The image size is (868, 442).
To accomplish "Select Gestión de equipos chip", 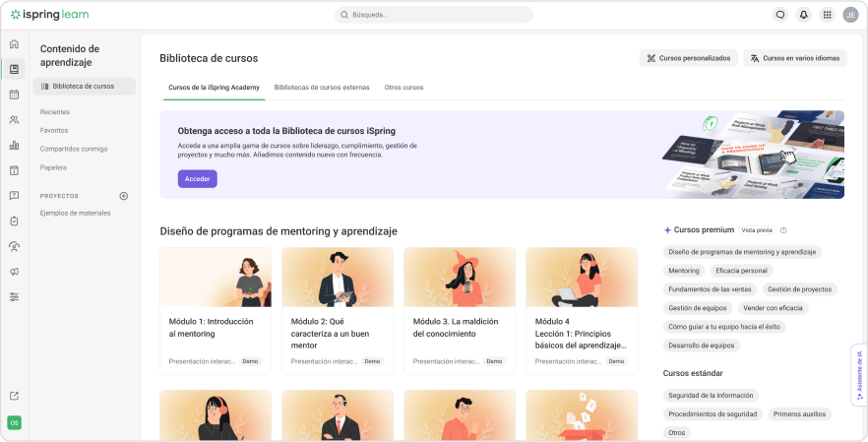I will 698,308.
